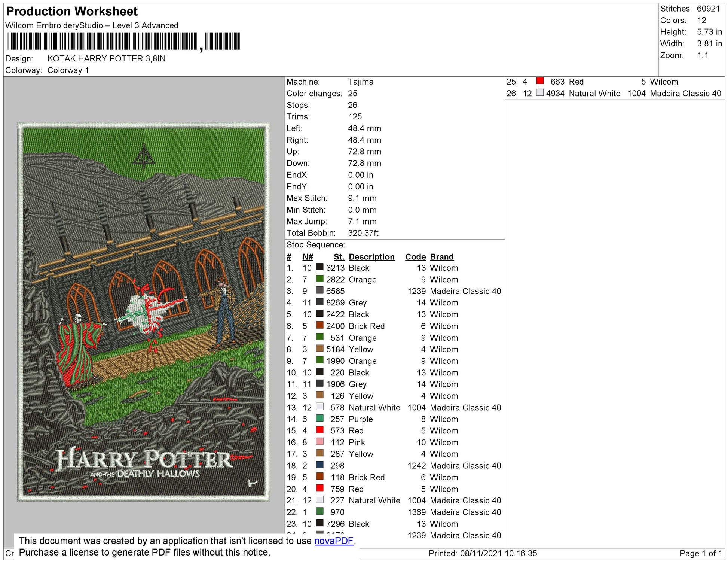Select the design name KOTAK HARRY POTTER 3,8IN
Image resolution: width=728 pixels, height=563 pixels.
(106, 58)
